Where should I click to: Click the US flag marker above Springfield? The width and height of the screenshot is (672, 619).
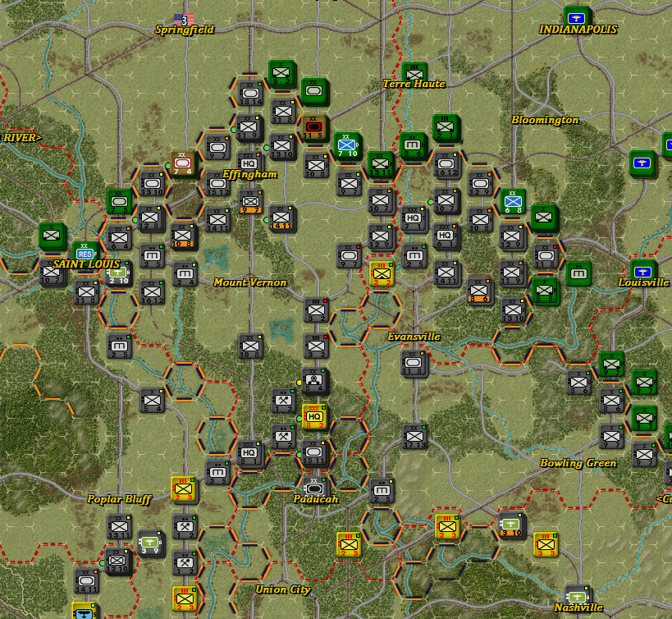click(x=185, y=20)
